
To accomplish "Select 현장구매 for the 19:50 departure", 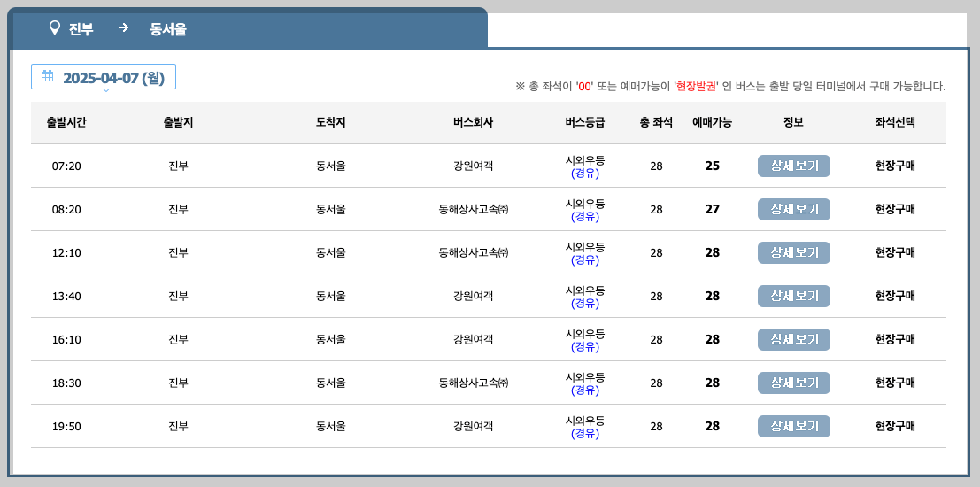I will tap(895, 426).
